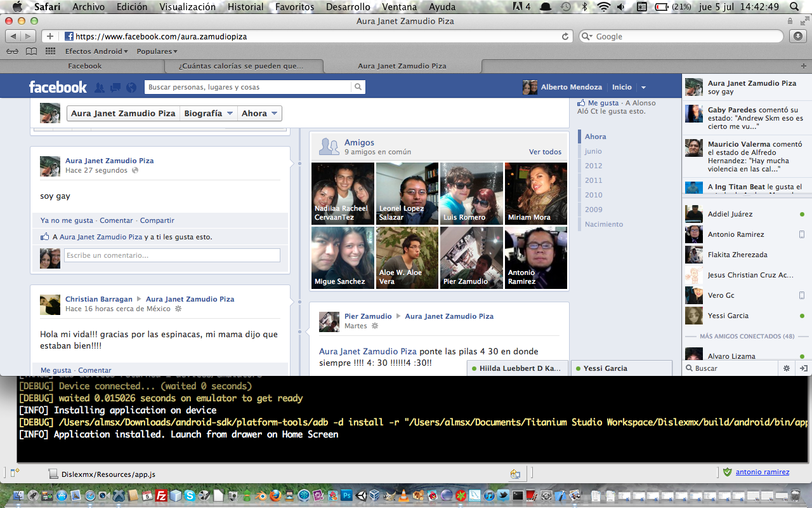Go to Inicio in Facebook header
The width and height of the screenshot is (812, 508).
click(622, 87)
